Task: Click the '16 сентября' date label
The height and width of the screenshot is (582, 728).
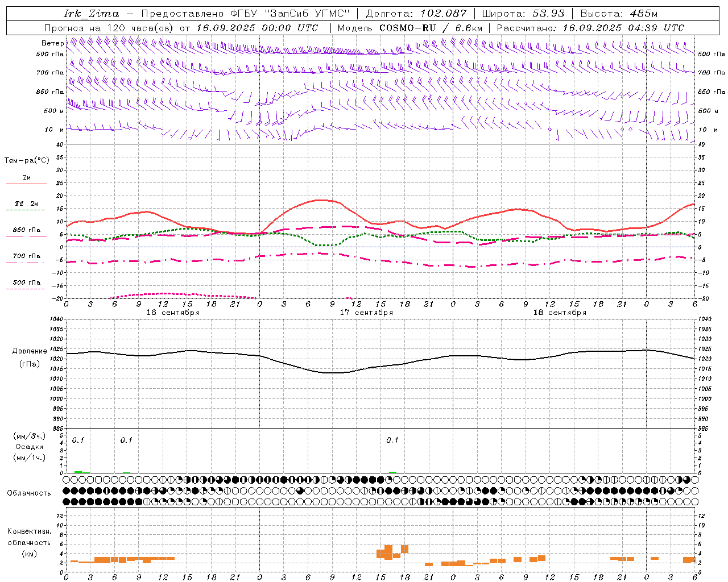Action: pos(173,313)
